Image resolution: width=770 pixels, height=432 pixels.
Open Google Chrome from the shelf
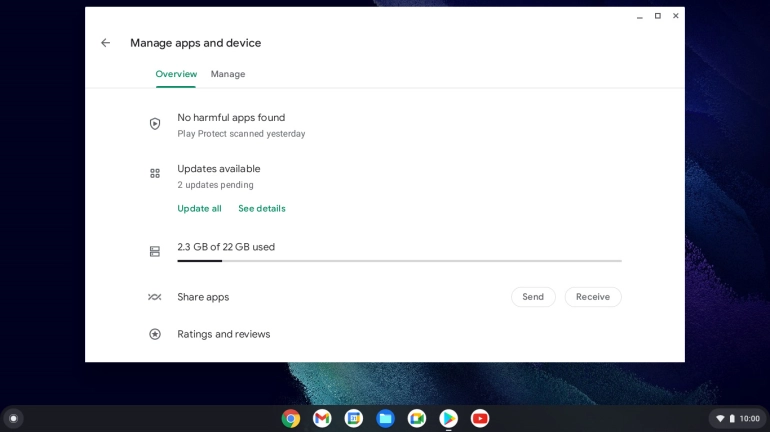pos(291,418)
